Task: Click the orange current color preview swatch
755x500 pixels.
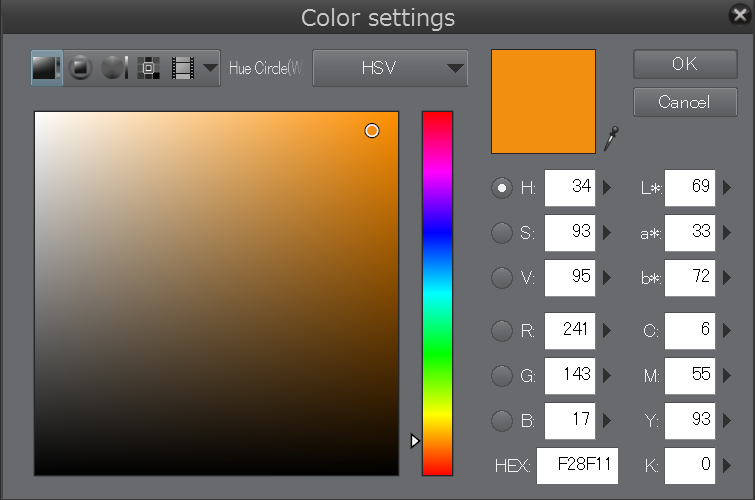Action: pos(543,101)
